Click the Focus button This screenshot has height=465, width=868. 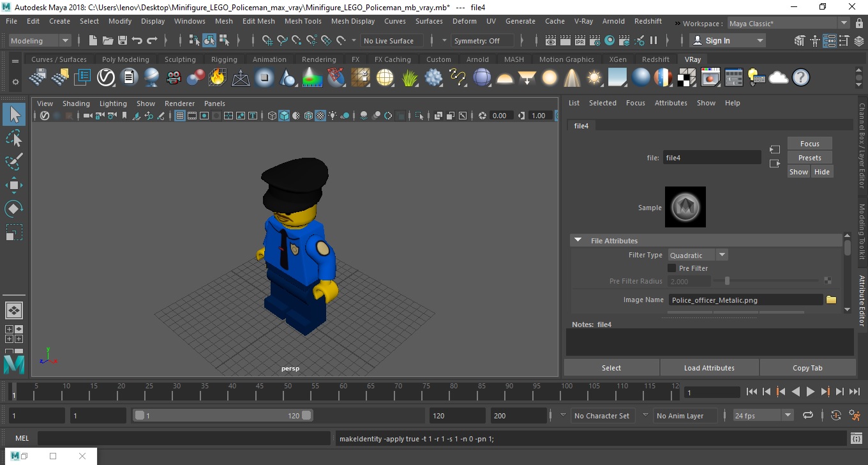click(x=810, y=144)
